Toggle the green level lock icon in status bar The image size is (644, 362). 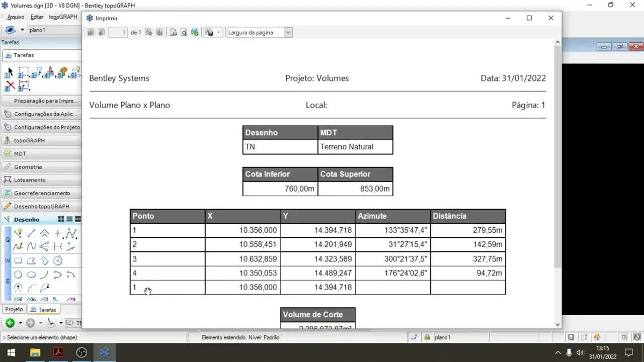[x=427, y=337]
